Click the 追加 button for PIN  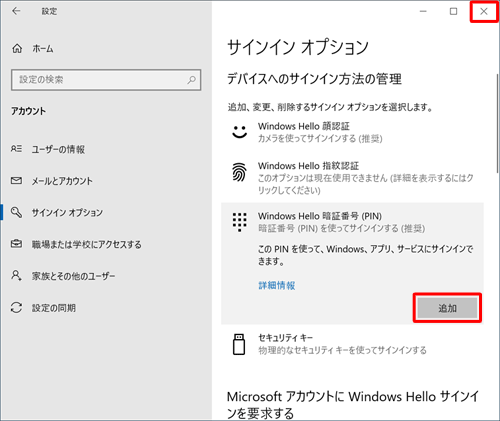(x=447, y=308)
